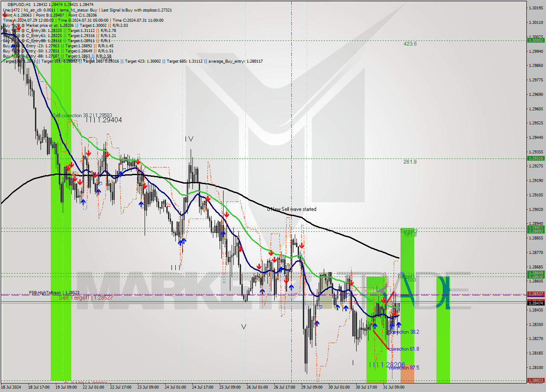Image resolution: width=546 pixels, height=392 pixels.
Task: Click the black 1.28474 current price tag
Action: coord(536,303)
